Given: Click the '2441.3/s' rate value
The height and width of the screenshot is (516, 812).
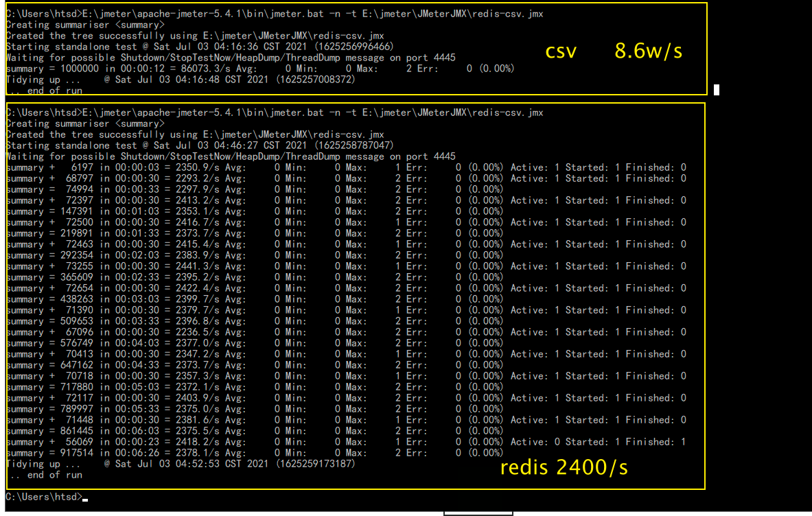Looking at the screenshot, I should (197, 266).
